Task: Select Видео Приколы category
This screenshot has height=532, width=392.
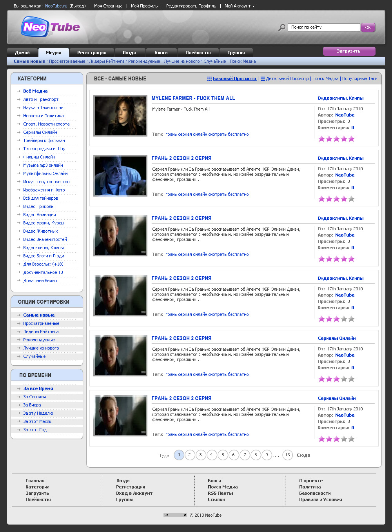Action: (x=39, y=206)
